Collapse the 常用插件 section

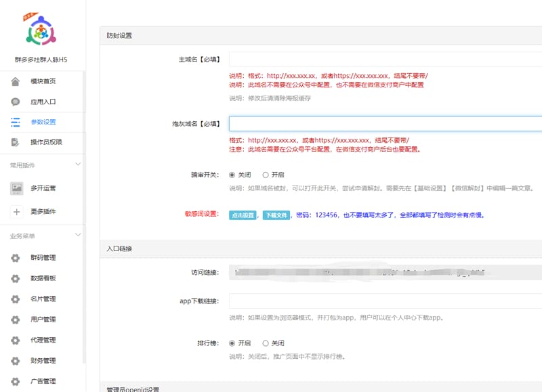(77, 163)
